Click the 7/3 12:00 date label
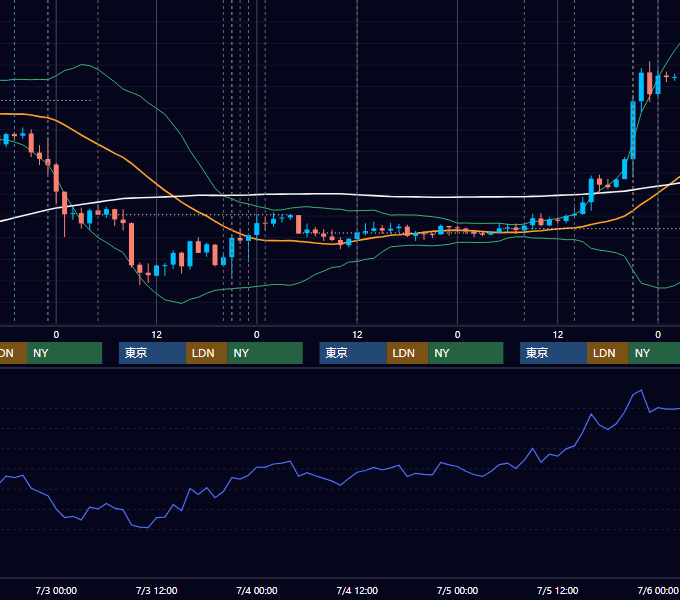This screenshot has height=600, width=680. coord(157,590)
